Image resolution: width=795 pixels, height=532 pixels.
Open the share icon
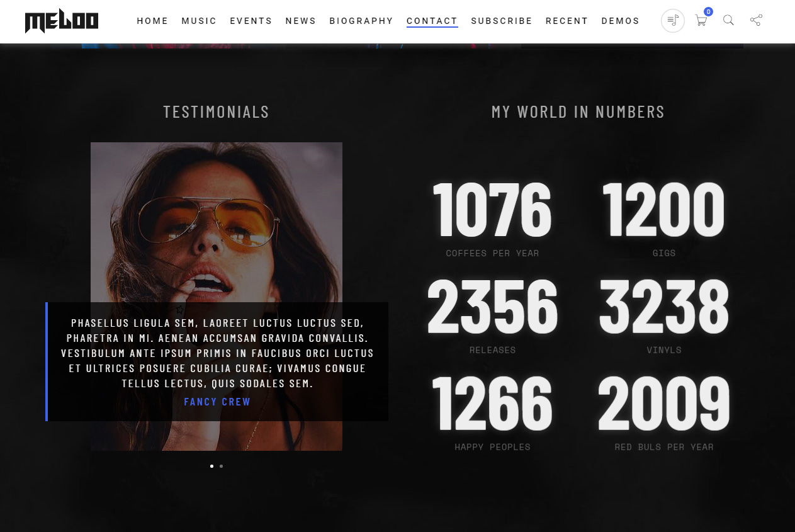[756, 20]
